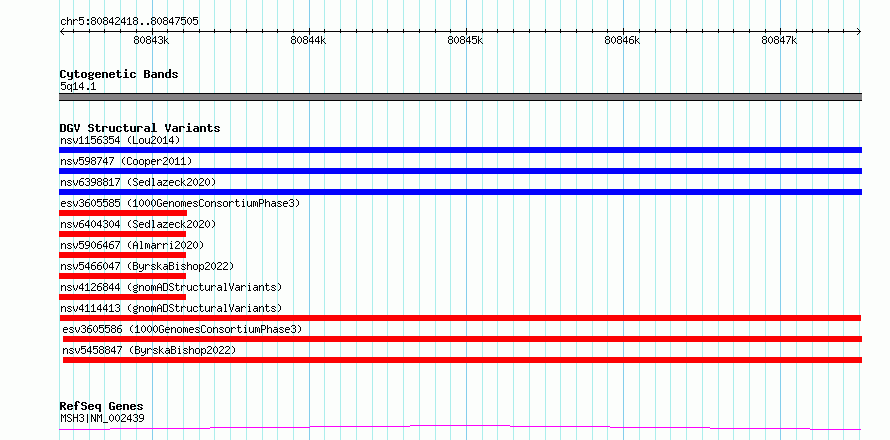
Task: Click short red bar under nsv4126844
Action: click(123, 297)
